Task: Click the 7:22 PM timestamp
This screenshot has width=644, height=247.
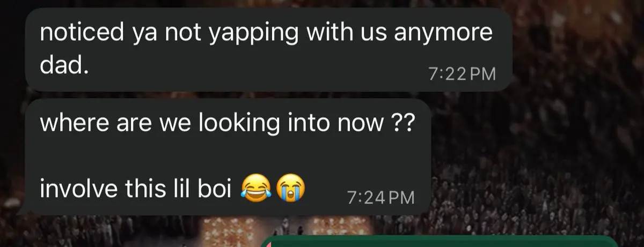Action: 463,74
